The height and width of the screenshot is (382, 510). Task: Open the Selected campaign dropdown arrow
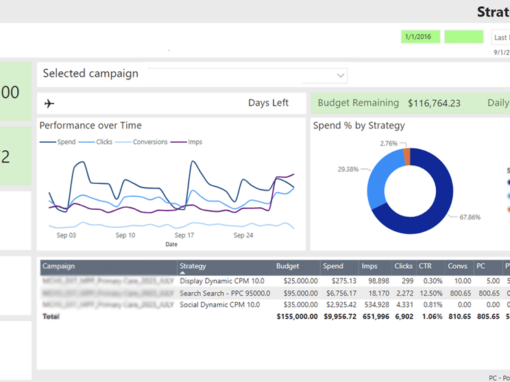340,75
